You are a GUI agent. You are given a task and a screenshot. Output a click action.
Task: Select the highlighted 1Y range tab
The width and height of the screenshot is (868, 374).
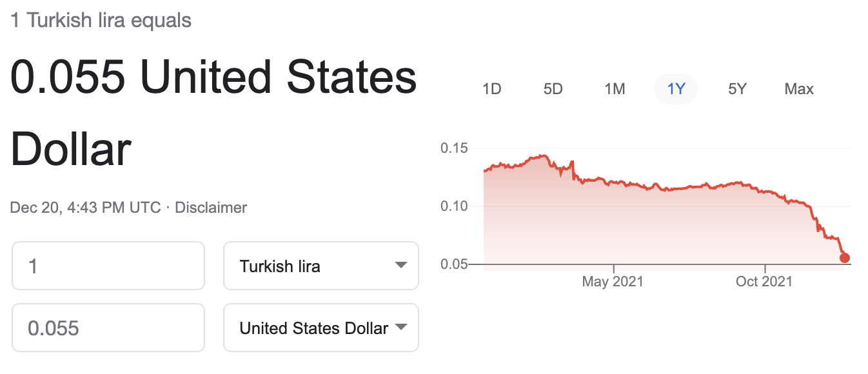tap(676, 89)
